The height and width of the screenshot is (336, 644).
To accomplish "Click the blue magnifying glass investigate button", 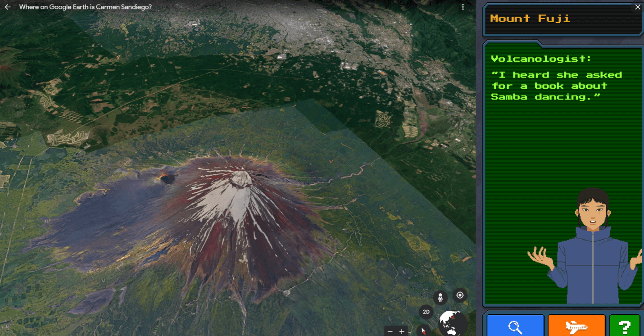I will pyautogui.click(x=515, y=326).
